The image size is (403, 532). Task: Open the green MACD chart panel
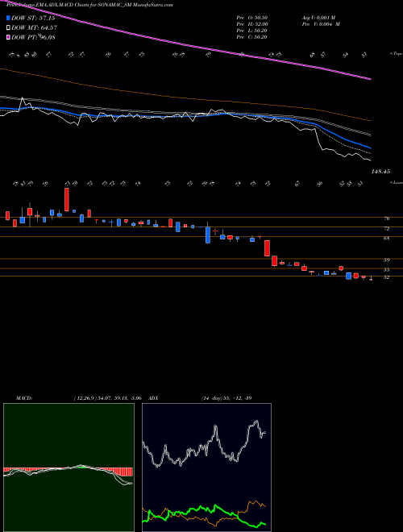[x=69, y=468]
